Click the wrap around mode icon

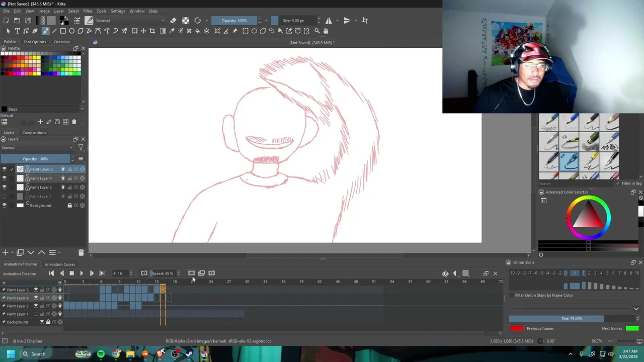(365, 21)
